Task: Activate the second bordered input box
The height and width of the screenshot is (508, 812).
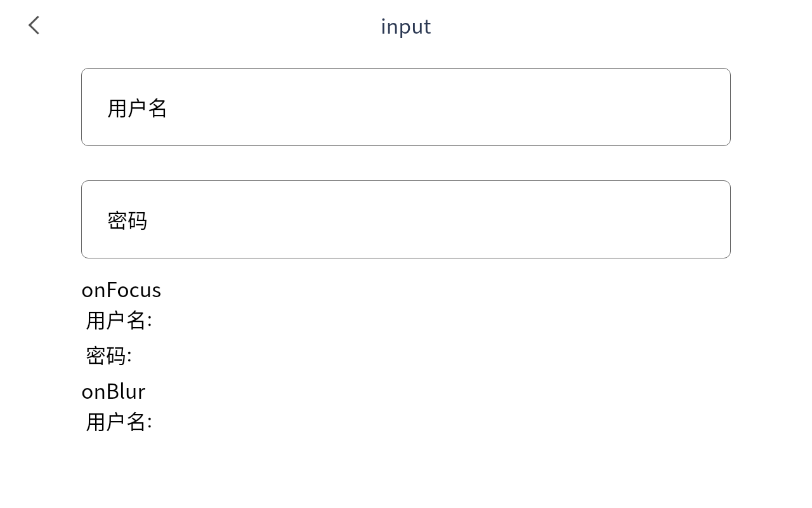Action: (x=406, y=220)
